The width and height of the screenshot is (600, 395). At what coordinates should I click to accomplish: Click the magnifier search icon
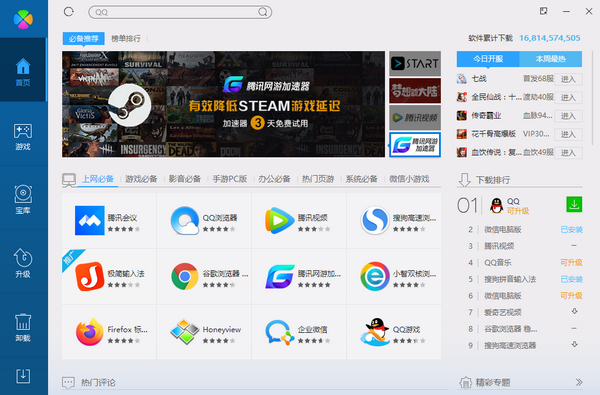click(263, 12)
